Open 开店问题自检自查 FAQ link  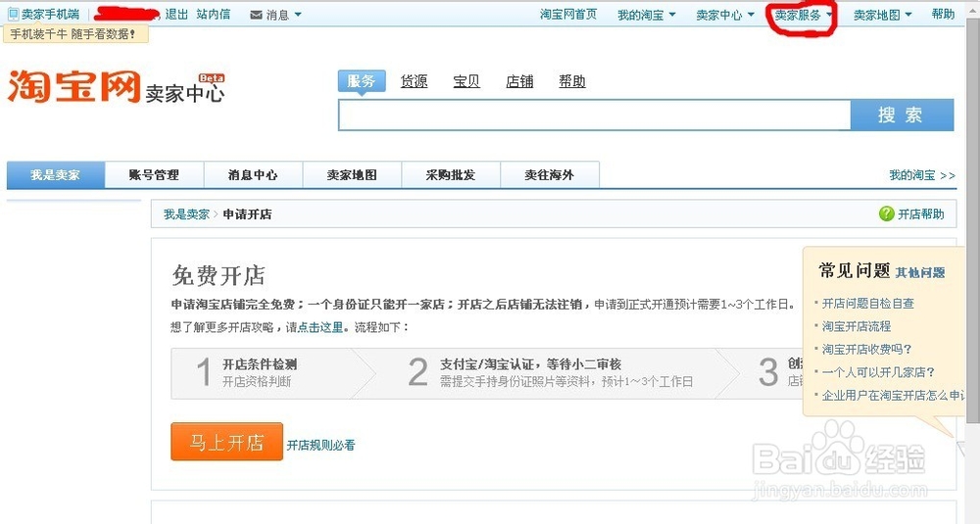pos(867,304)
